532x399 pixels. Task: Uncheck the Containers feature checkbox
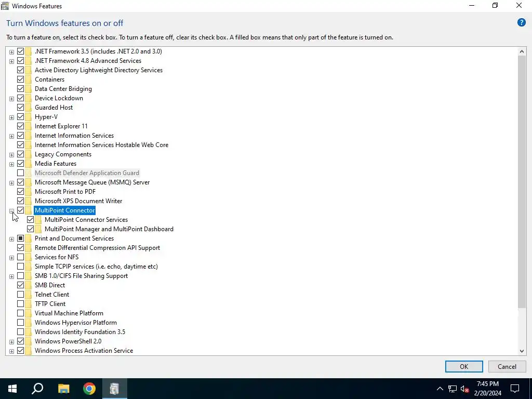(20, 79)
